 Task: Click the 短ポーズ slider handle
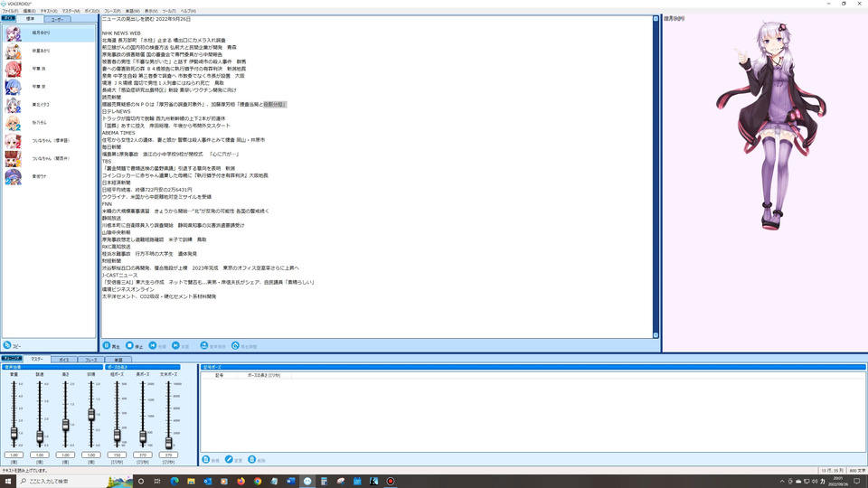117,436
